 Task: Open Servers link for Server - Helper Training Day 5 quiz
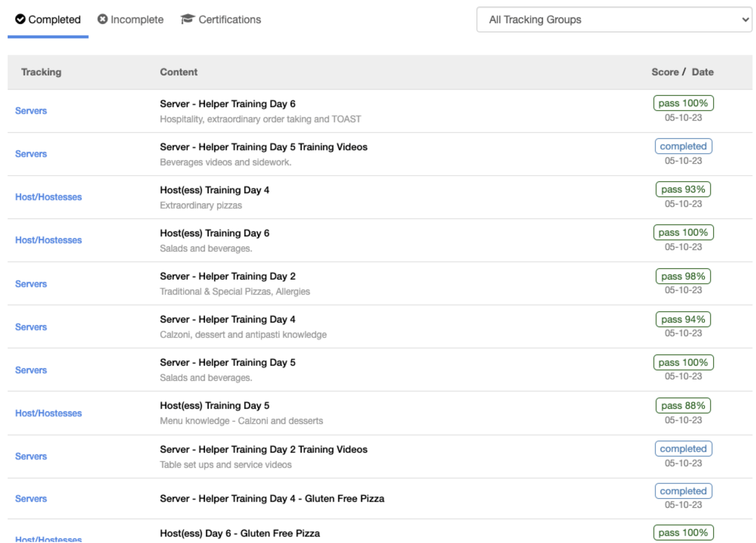point(31,370)
